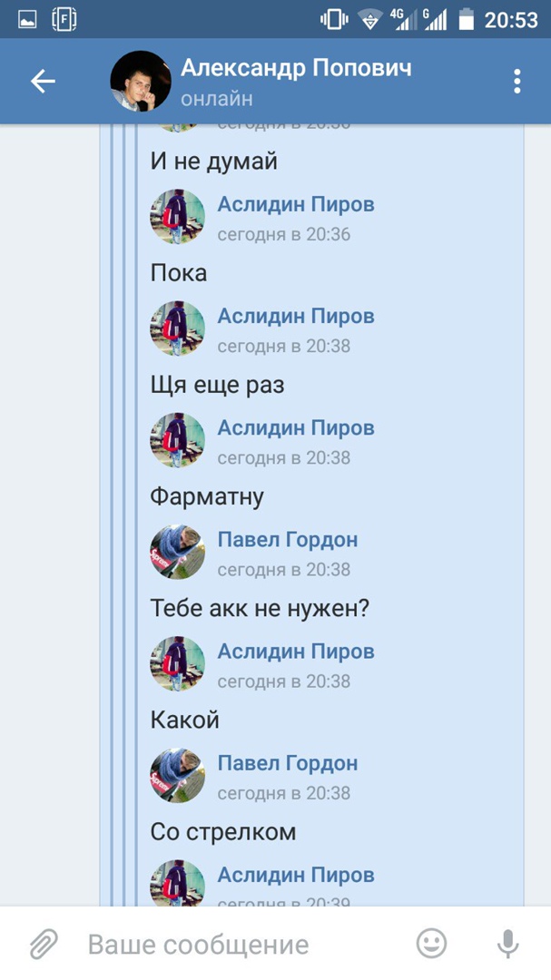Open Павел Гордон name above Тебе акк не нужен
Viewport: 551px width, 980px height.
[288, 539]
